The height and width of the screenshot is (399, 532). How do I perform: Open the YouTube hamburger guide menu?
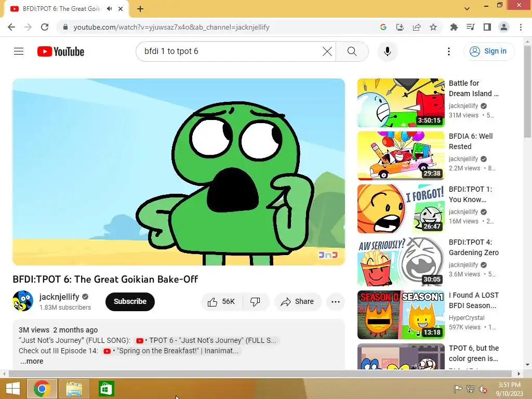click(19, 51)
